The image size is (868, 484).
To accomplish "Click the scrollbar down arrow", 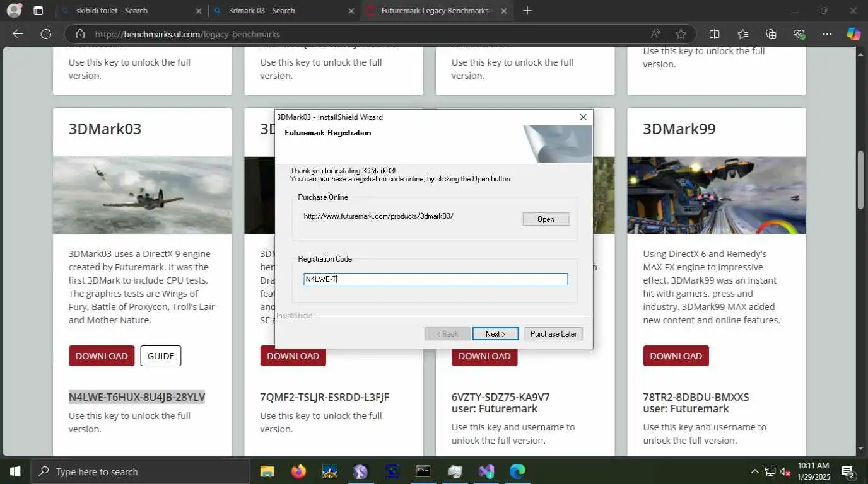I will (862, 449).
